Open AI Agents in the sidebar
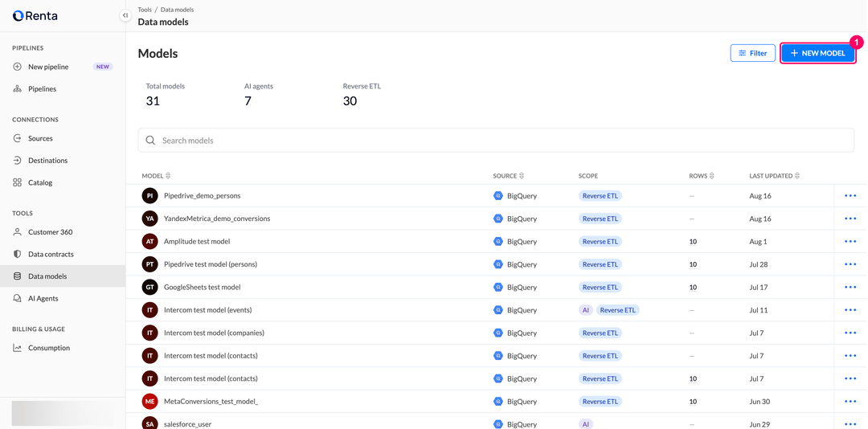This screenshot has width=868, height=429. 63,298
